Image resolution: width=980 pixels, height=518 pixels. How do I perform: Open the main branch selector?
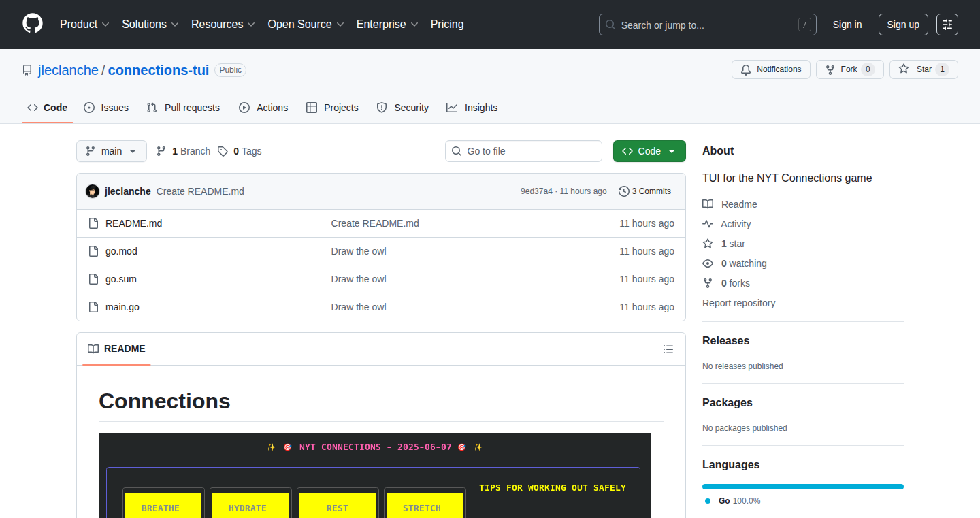[112, 151]
